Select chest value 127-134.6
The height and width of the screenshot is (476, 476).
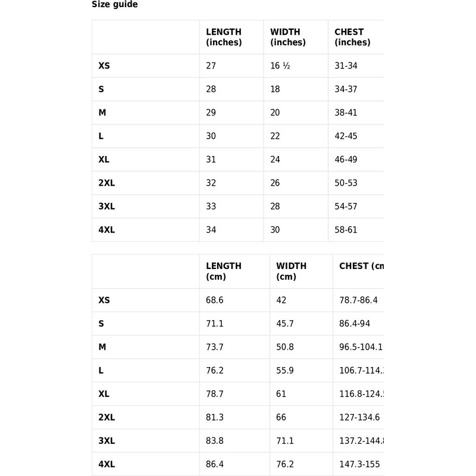pyautogui.click(x=359, y=418)
